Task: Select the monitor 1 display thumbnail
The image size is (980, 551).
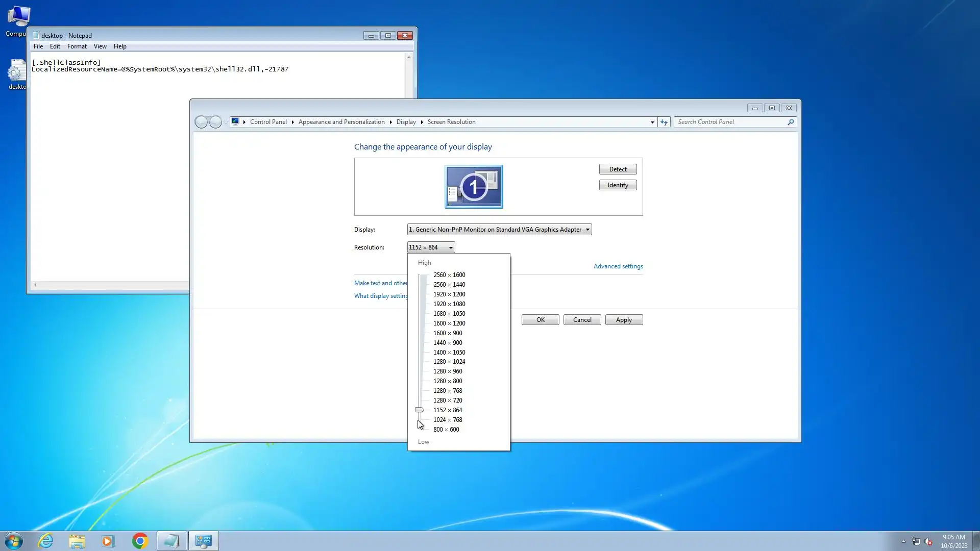Action: (474, 187)
